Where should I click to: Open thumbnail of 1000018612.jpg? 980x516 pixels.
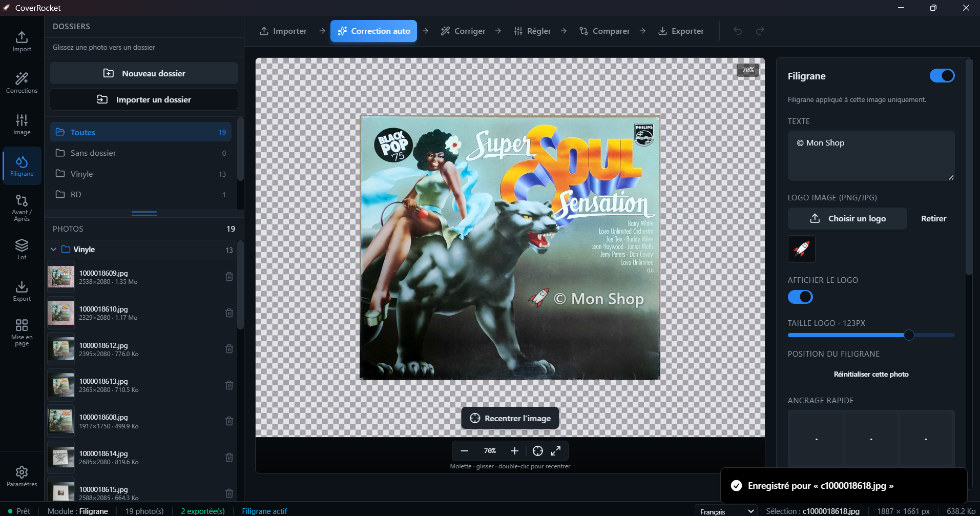tap(61, 349)
